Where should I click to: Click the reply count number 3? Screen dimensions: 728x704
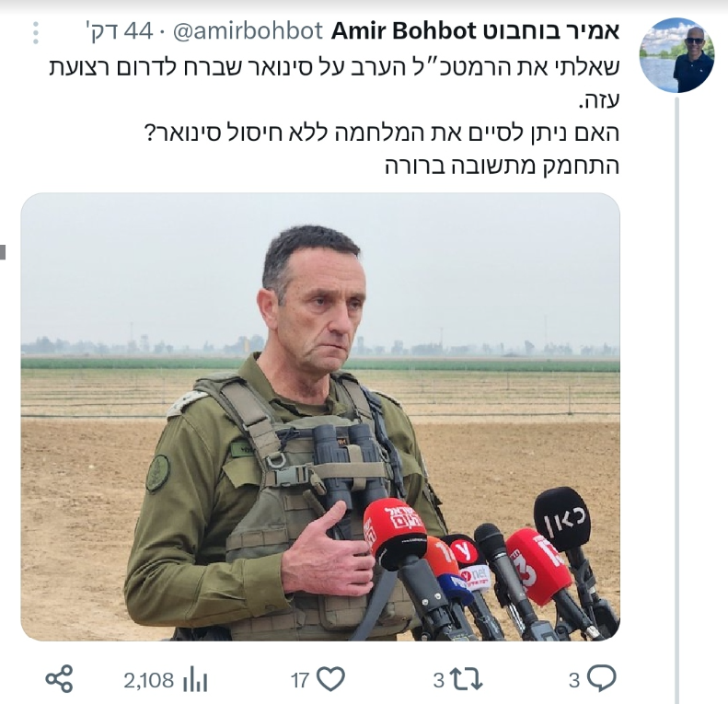(575, 681)
